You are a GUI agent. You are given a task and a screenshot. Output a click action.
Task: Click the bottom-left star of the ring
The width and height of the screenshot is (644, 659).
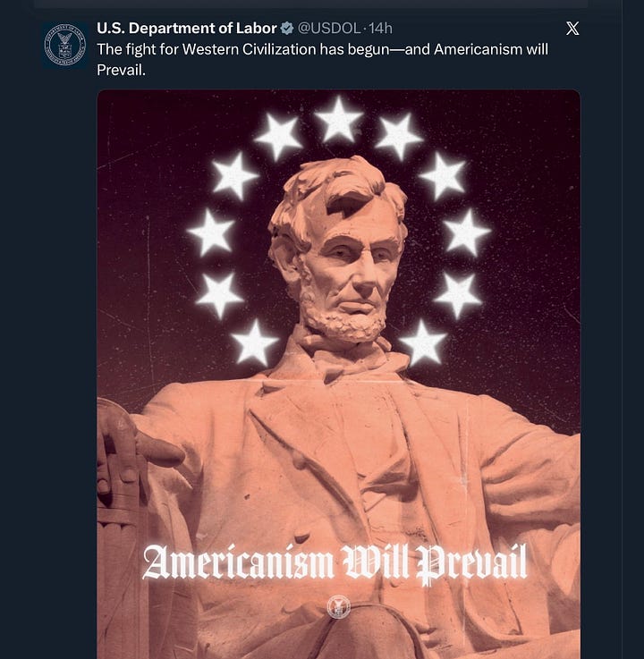(x=254, y=342)
